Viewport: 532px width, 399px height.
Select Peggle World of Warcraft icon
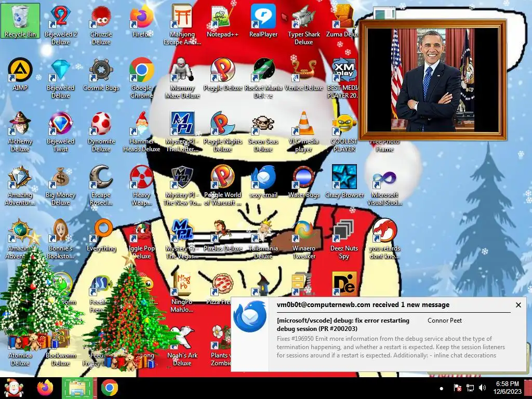pos(222,185)
